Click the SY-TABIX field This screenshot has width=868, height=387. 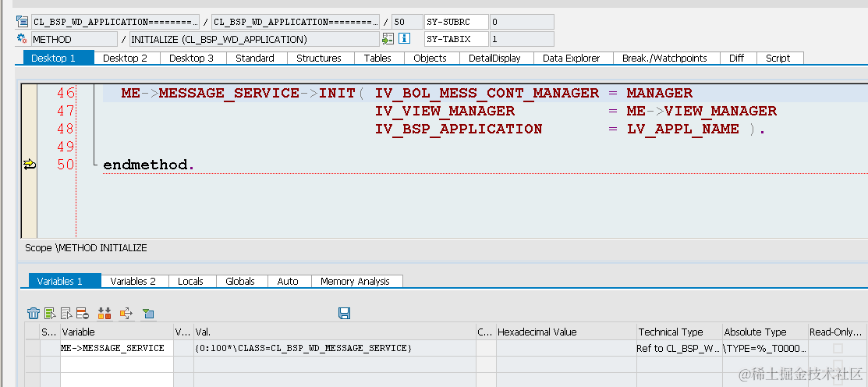coord(456,39)
